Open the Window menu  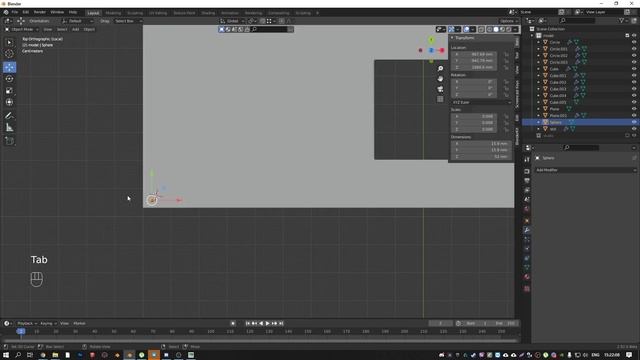tap(57, 12)
